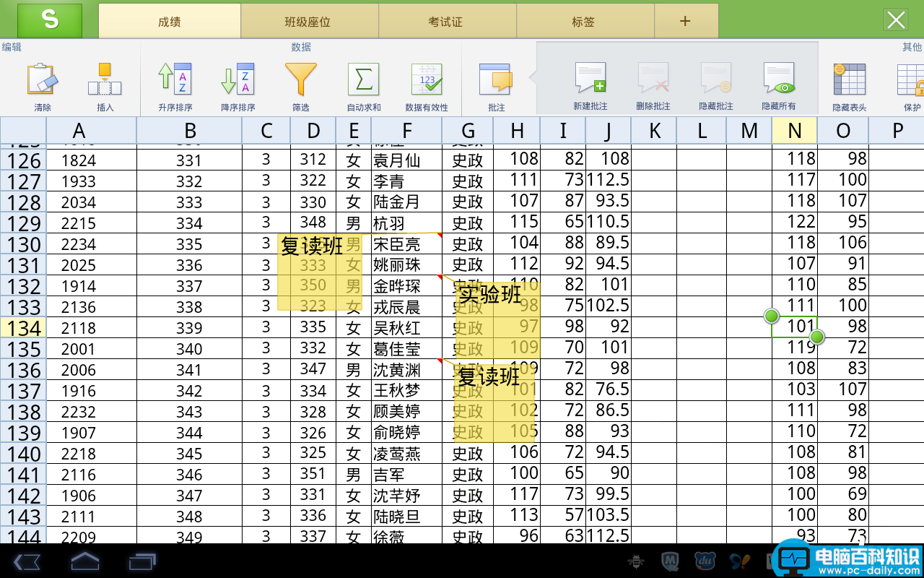Tap cell containing 110.5
This screenshot has height=578, width=924.
[x=608, y=223]
